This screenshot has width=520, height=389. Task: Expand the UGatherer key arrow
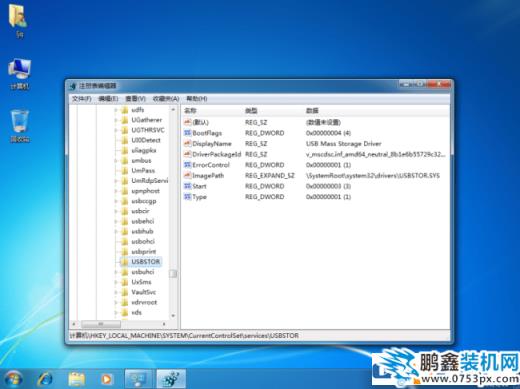pyautogui.click(x=116, y=120)
